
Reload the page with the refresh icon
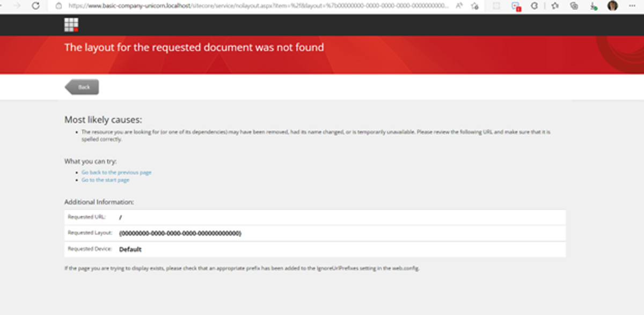pyautogui.click(x=35, y=6)
